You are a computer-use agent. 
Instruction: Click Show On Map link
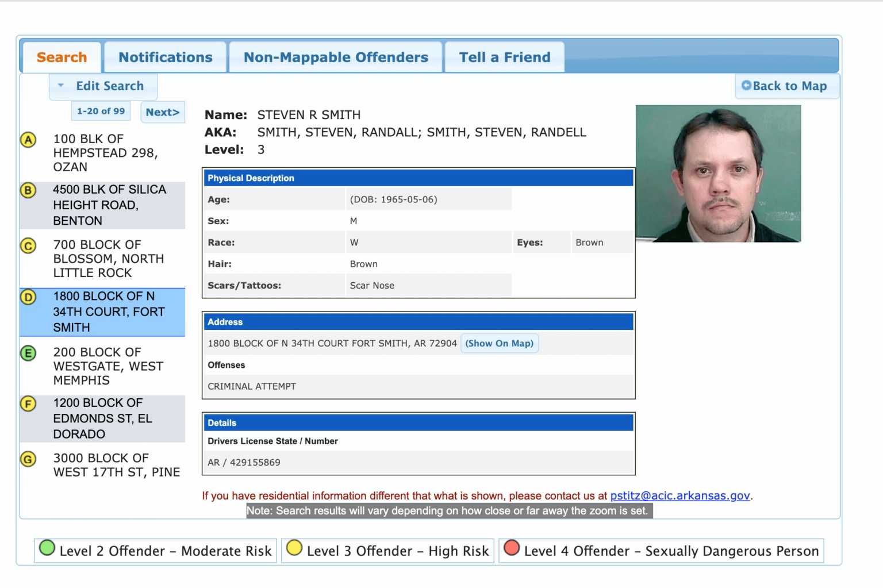click(x=499, y=344)
